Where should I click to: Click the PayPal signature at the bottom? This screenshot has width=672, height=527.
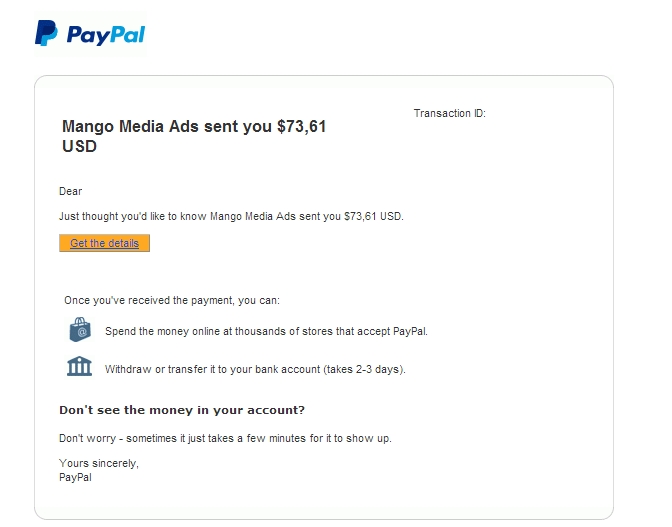[75, 477]
